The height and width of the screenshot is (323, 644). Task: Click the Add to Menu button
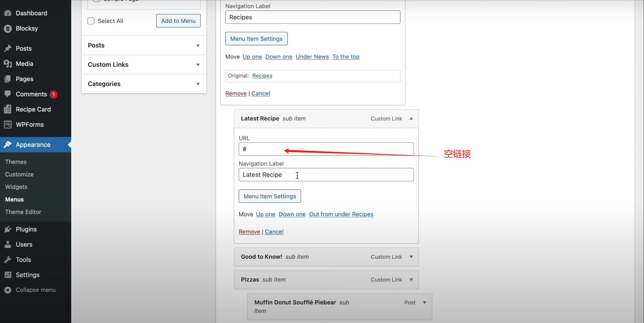[178, 21]
